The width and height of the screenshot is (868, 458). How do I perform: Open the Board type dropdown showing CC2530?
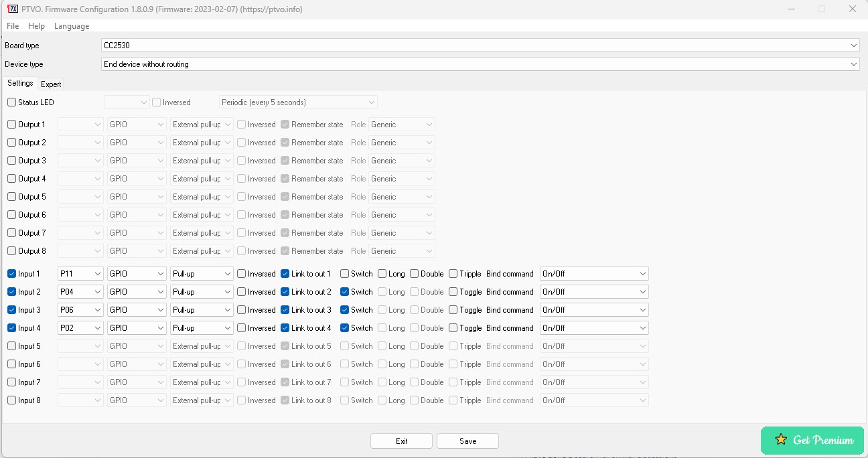point(855,45)
